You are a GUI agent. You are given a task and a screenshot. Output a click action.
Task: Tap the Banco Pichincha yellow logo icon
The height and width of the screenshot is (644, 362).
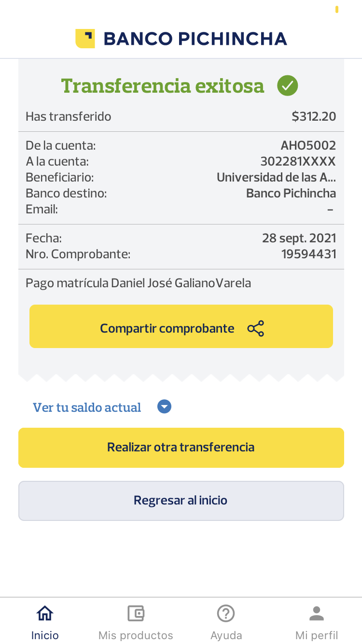click(x=85, y=39)
